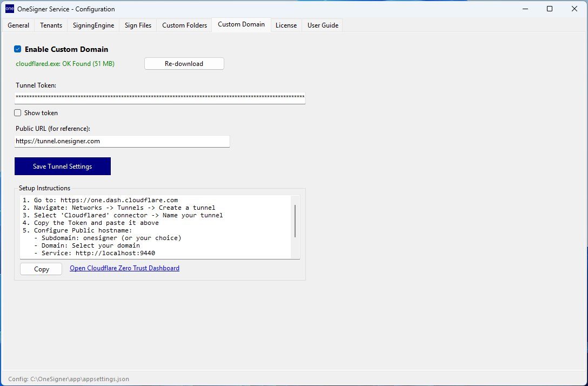
Task: Click the line 'Navigate: Networks -> Tunnels -> Create a tunnel'
Action: 119,208
